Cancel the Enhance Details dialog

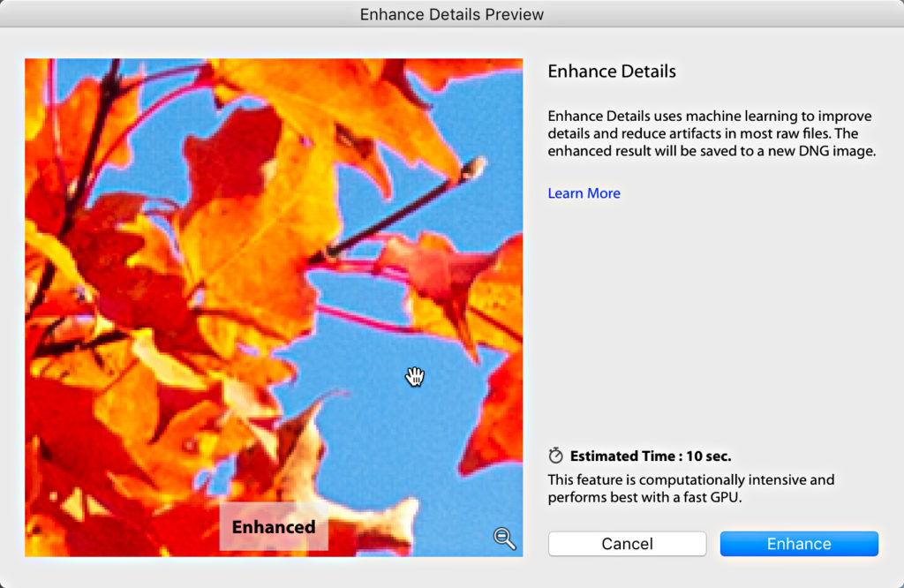tap(628, 544)
